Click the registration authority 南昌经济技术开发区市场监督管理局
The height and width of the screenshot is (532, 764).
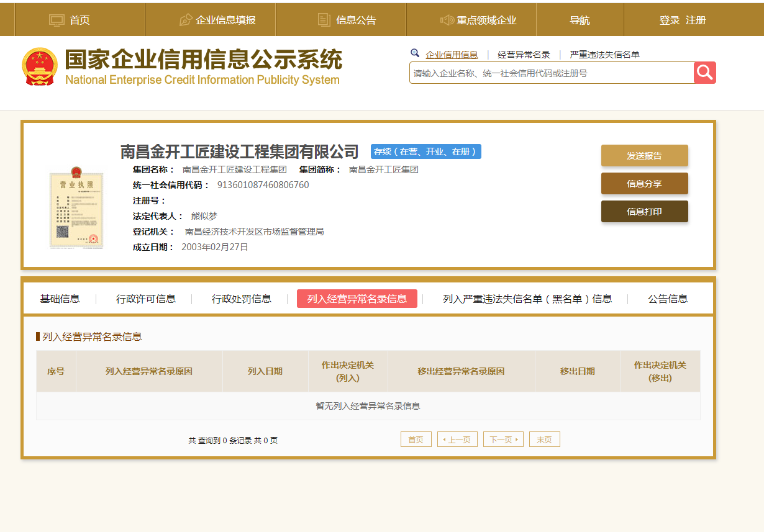pos(255,232)
